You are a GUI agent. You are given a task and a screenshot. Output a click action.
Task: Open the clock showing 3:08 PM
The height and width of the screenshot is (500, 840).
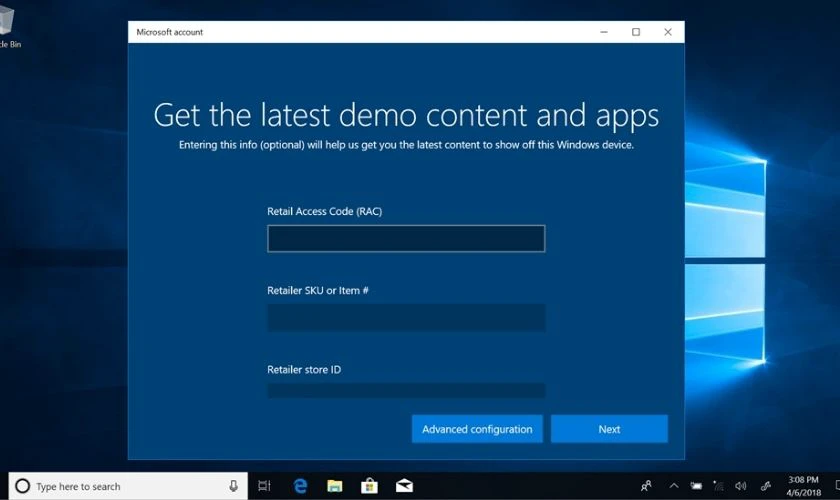click(x=803, y=486)
